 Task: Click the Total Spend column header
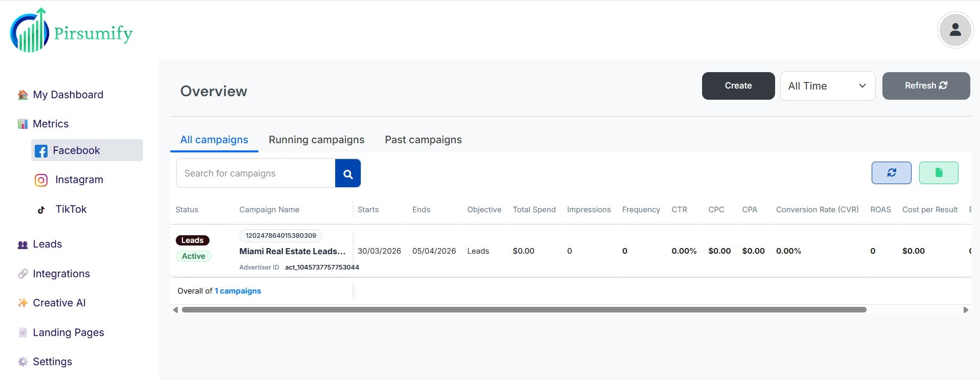coord(534,210)
